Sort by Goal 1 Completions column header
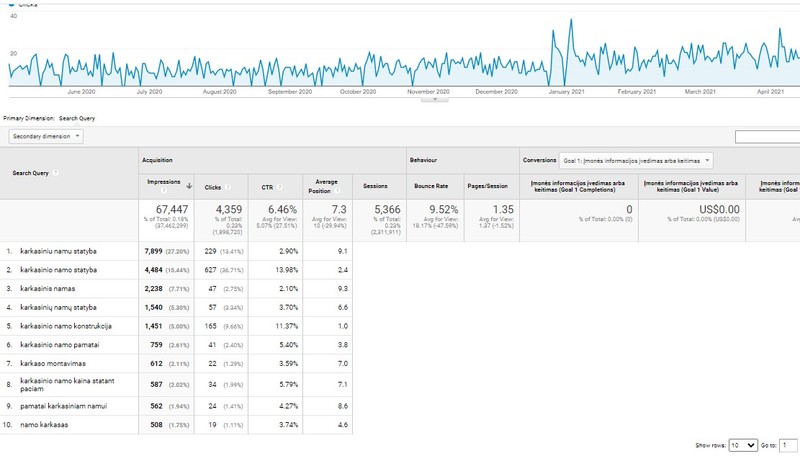The height and width of the screenshot is (456, 800). [579, 186]
